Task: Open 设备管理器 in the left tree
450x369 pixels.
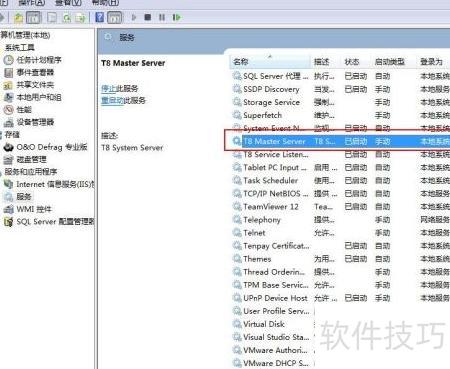Action: pos(35,122)
